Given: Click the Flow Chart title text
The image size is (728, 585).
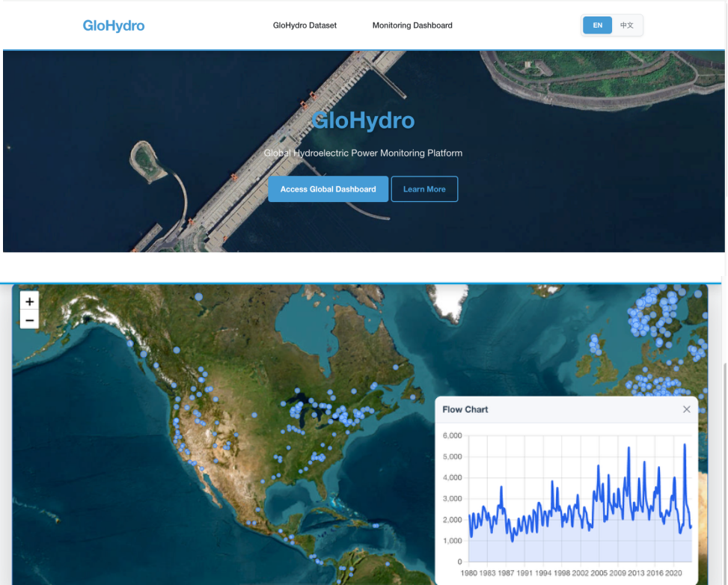Looking at the screenshot, I should [x=465, y=409].
